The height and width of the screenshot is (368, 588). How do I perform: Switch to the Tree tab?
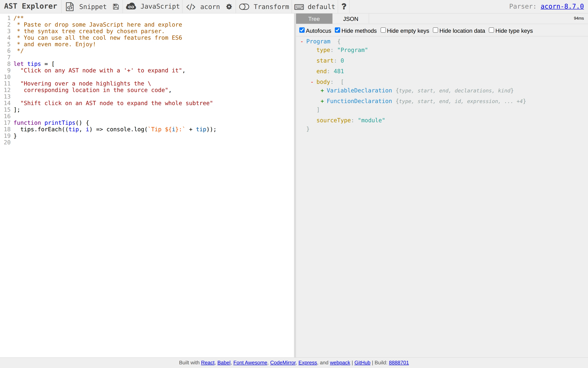click(x=314, y=19)
